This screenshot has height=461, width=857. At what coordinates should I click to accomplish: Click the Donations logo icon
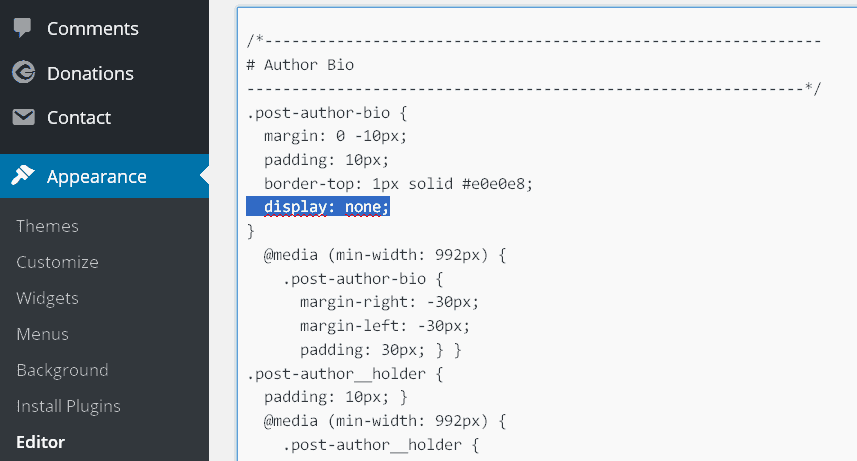[23, 73]
